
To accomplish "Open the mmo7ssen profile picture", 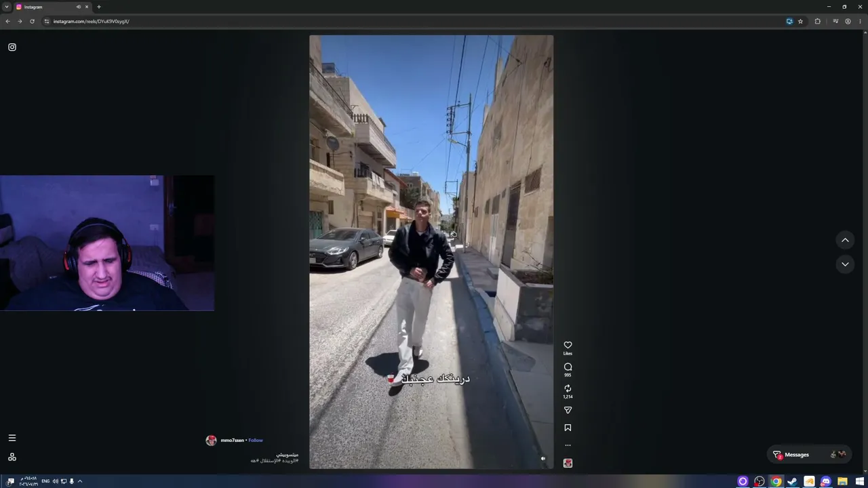I will 211,441.
